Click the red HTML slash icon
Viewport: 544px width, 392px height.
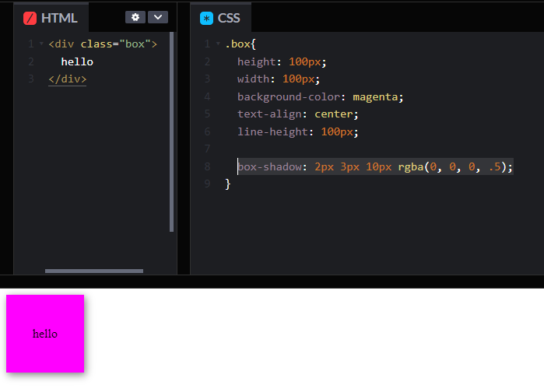(x=30, y=18)
